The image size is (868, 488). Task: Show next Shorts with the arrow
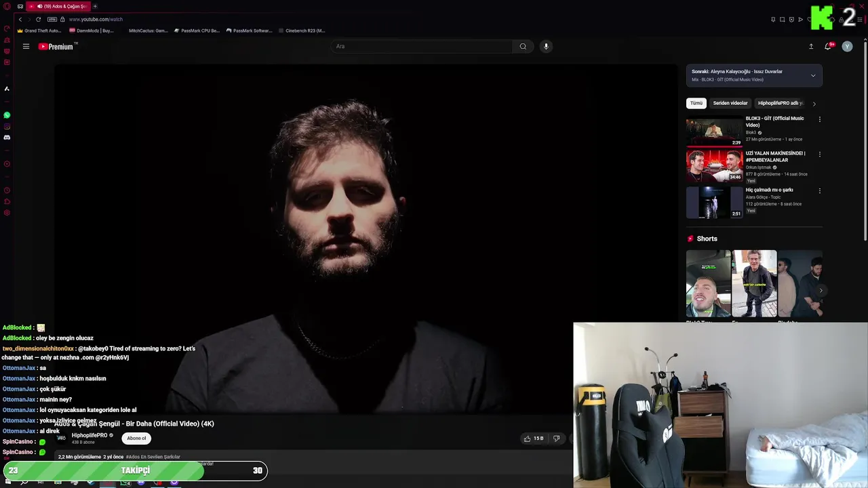821,291
